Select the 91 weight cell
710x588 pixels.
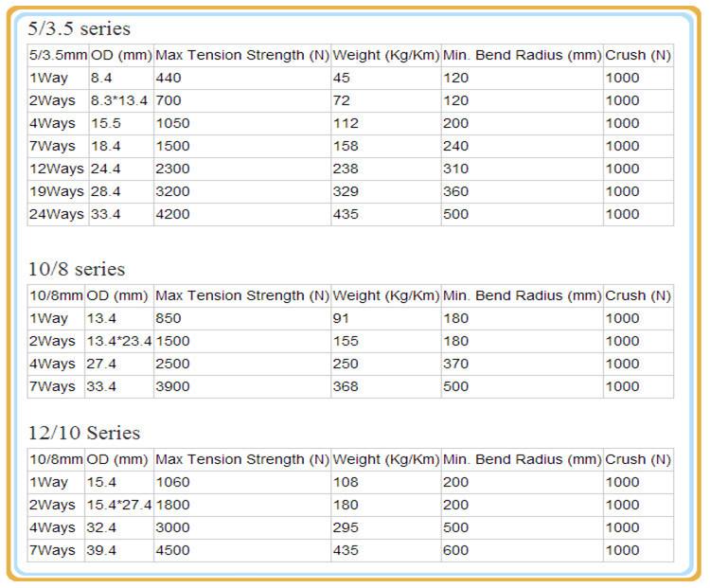pos(341,318)
